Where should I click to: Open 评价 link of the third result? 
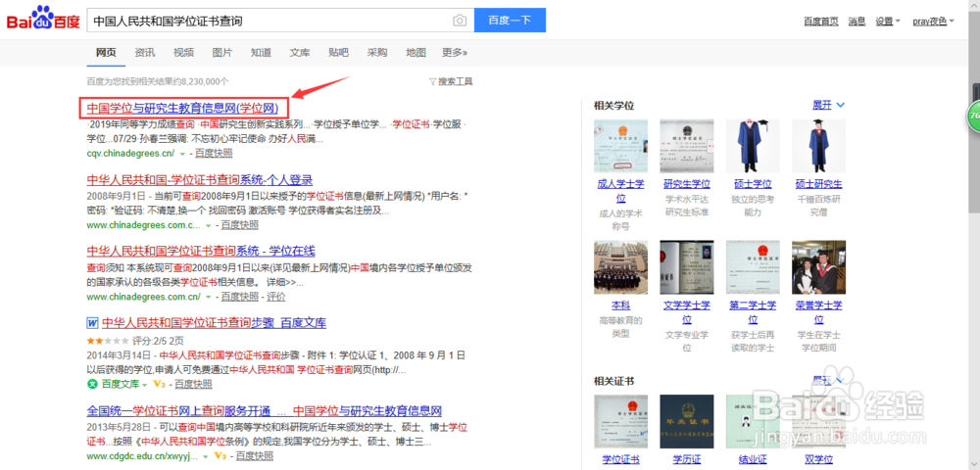click(275, 297)
